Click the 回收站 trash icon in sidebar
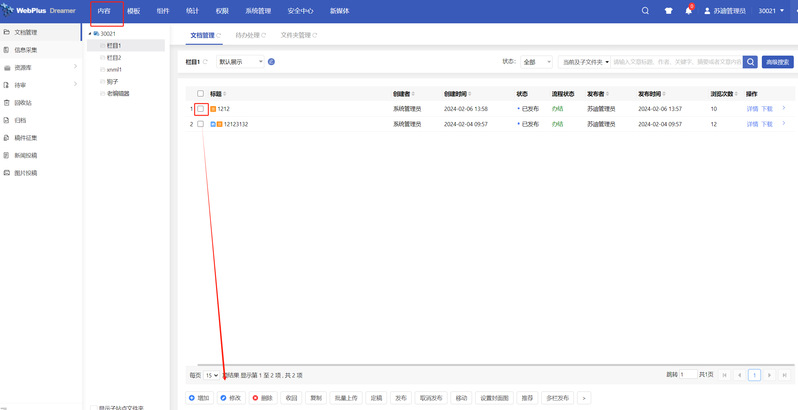798x410 pixels. point(7,103)
